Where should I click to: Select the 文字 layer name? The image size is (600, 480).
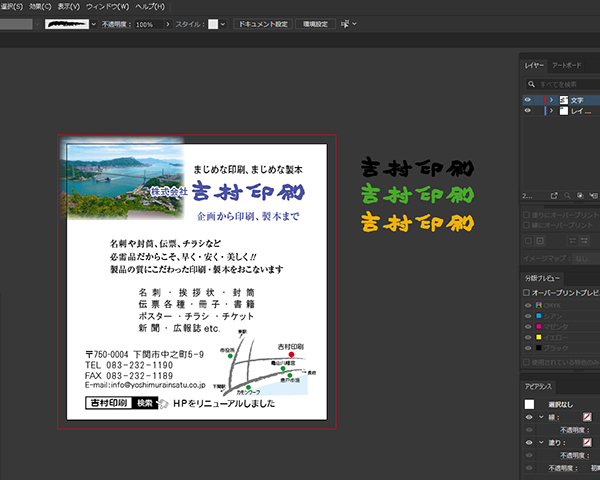[577, 100]
